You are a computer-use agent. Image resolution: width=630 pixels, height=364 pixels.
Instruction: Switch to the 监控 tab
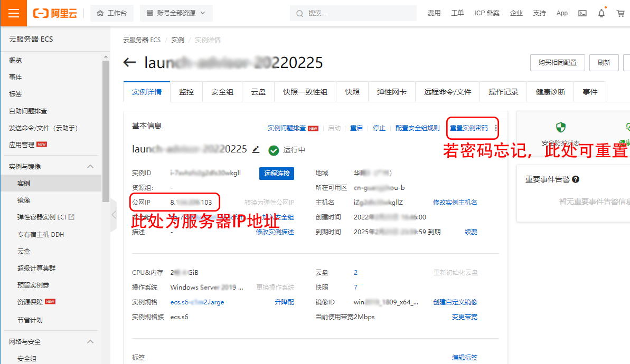click(x=186, y=91)
